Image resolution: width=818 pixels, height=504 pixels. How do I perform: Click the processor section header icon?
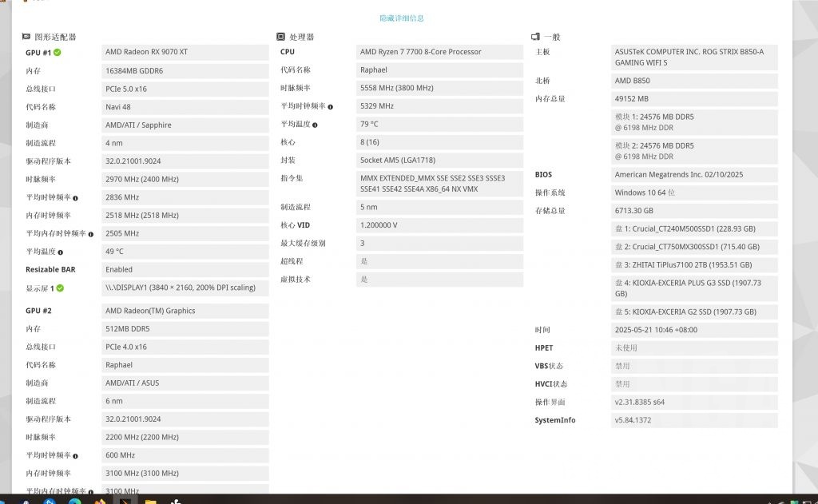coord(280,36)
